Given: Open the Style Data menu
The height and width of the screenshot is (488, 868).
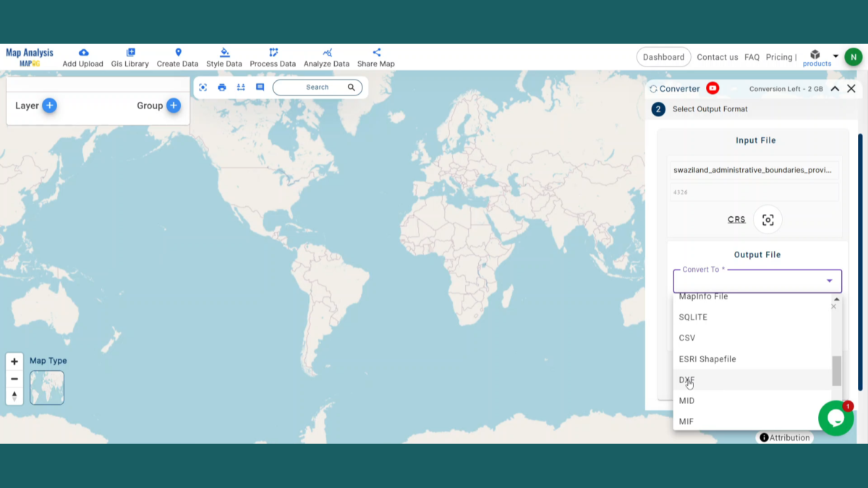Looking at the screenshot, I should coord(224,58).
